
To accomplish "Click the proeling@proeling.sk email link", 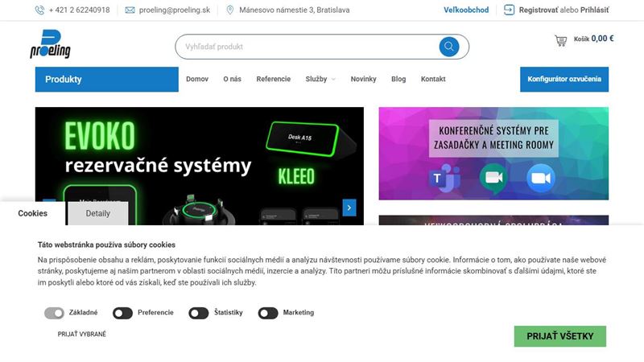I will click(175, 10).
